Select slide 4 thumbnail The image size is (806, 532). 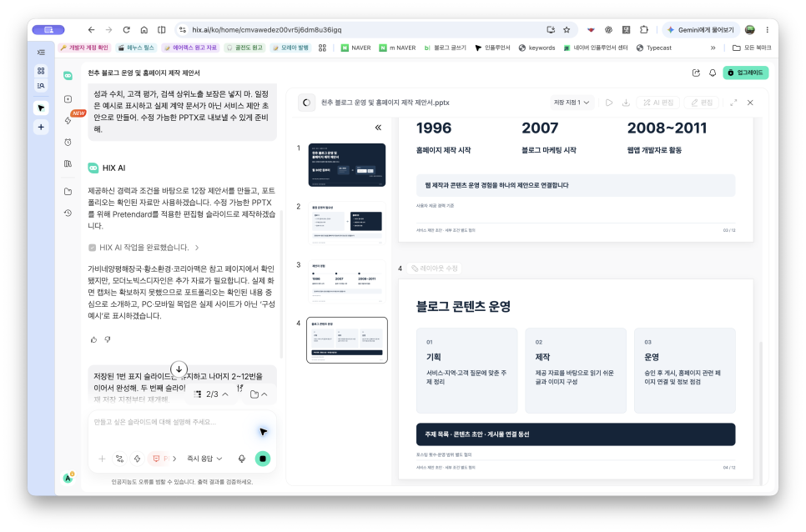pos(347,340)
